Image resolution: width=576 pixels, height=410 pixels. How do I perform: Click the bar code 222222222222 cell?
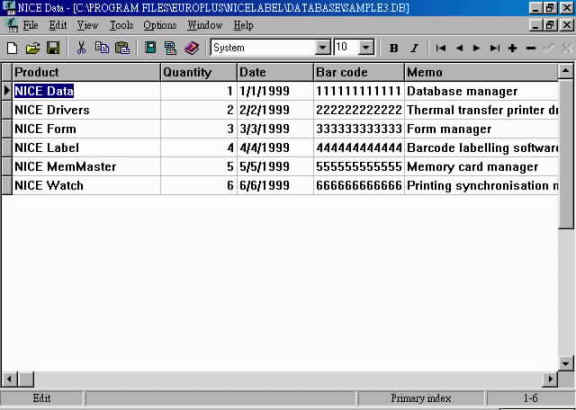click(x=359, y=110)
